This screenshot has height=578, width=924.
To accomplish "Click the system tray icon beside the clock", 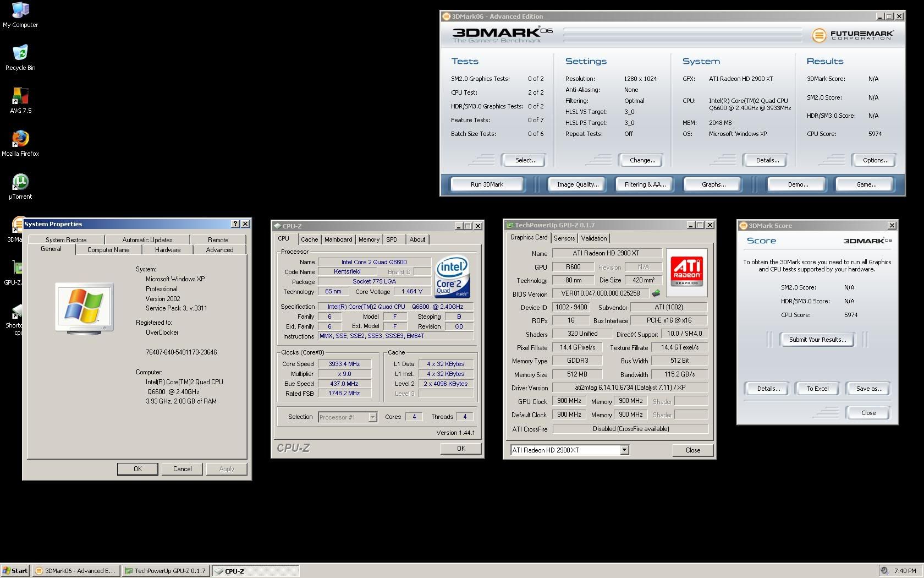I will (884, 571).
